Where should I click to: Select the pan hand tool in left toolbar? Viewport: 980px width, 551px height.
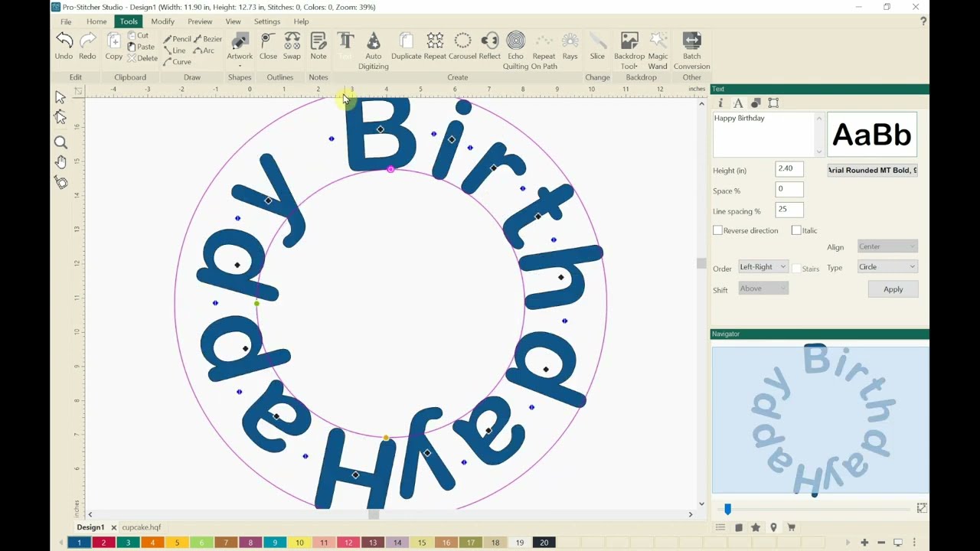pyautogui.click(x=60, y=162)
